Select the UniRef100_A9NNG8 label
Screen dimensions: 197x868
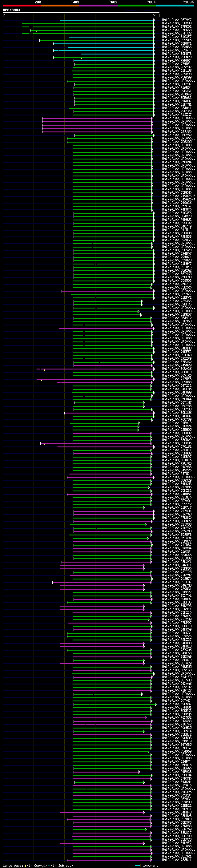177,236
